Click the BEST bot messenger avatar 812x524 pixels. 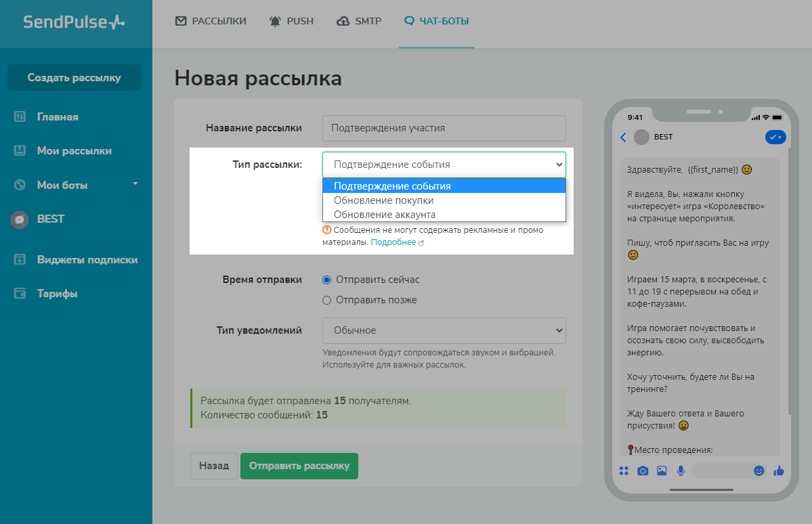20,219
